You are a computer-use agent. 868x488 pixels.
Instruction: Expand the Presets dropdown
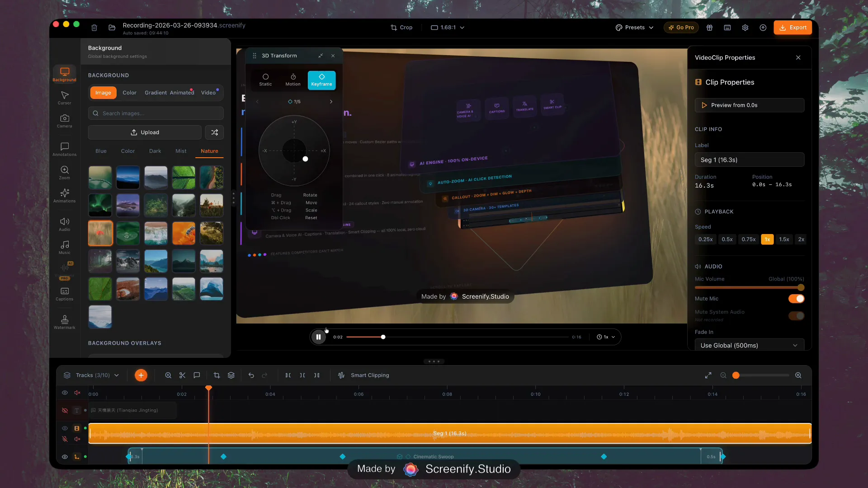(x=635, y=28)
